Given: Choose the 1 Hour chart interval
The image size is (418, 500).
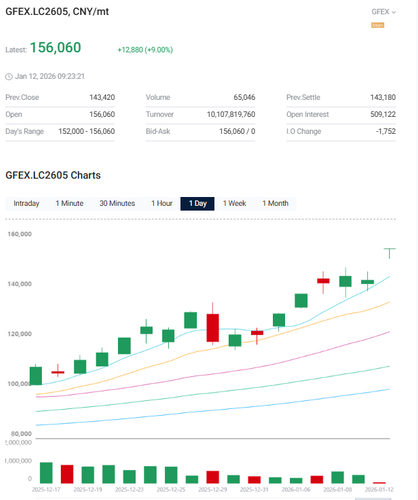Looking at the screenshot, I should tap(162, 203).
